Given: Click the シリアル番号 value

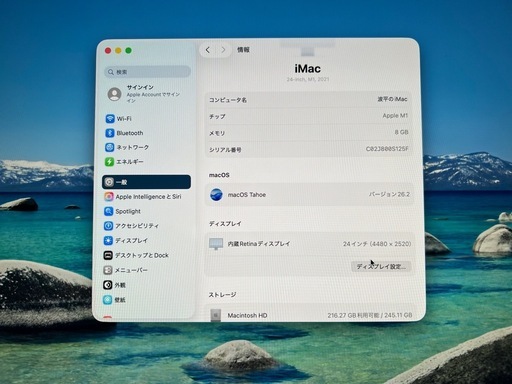Looking at the screenshot, I should 387,149.
